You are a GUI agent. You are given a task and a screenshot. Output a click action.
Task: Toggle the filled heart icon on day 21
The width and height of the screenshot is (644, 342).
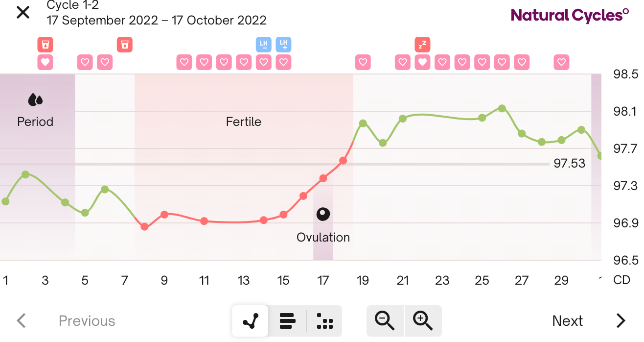click(x=422, y=62)
